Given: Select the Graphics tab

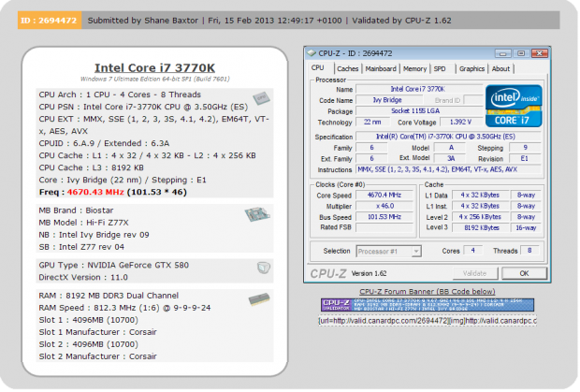Looking at the screenshot, I should click(x=471, y=69).
